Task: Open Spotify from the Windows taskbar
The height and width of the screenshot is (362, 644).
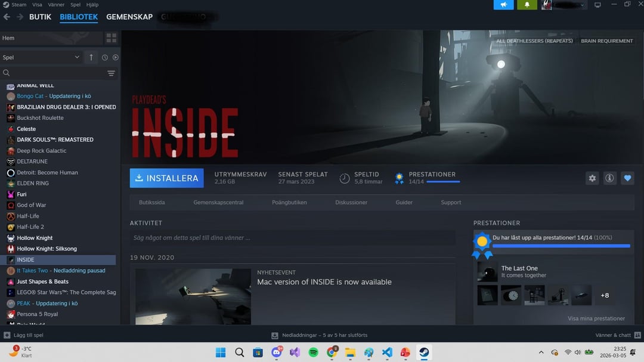Action: coord(313,352)
